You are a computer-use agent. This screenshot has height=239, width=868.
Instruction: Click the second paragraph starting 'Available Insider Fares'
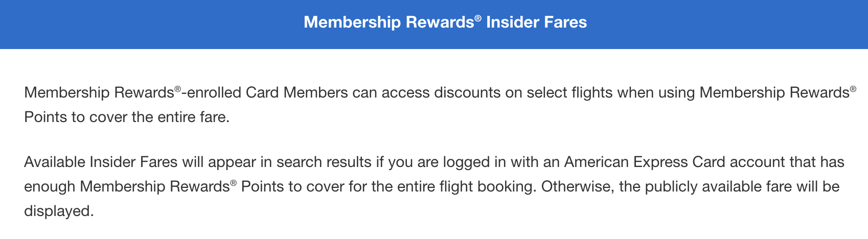point(435,186)
